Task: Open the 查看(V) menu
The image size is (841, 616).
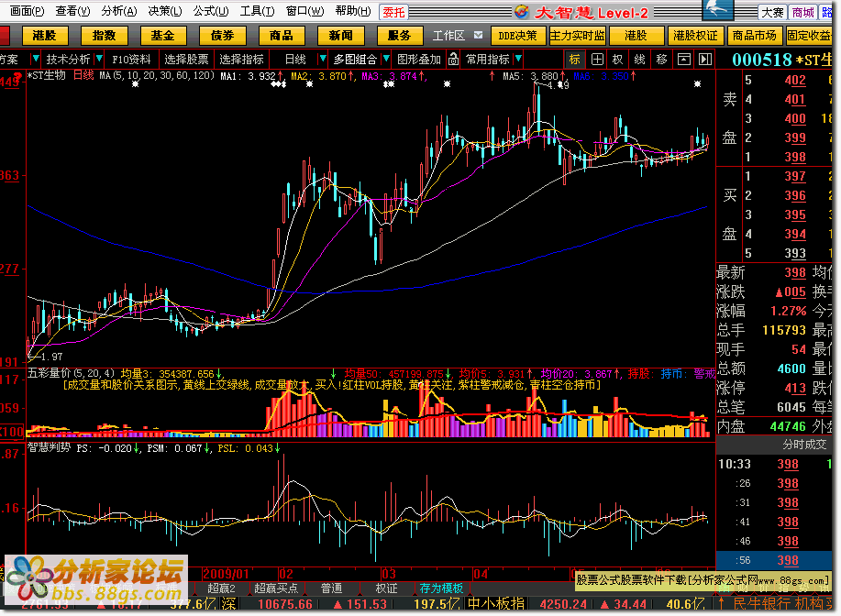Action: pos(72,11)
